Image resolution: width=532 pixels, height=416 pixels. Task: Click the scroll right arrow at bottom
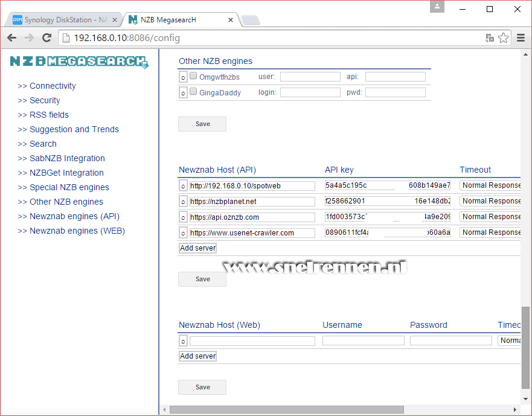pos(514,409)
